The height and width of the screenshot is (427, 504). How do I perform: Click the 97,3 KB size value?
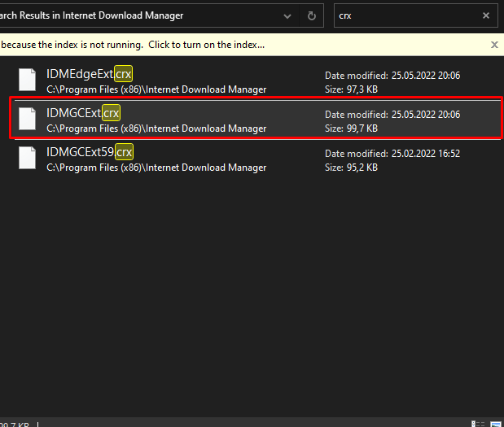362,89
